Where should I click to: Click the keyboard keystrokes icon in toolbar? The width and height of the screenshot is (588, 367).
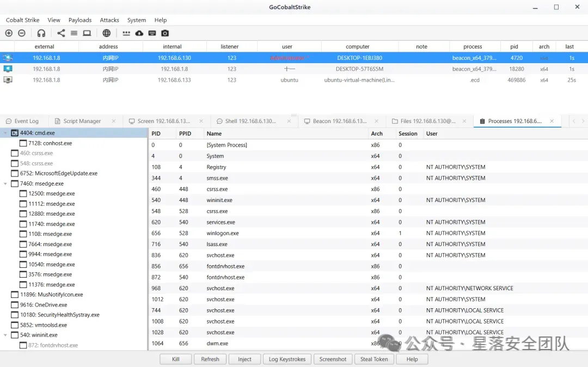pos(152,33)
